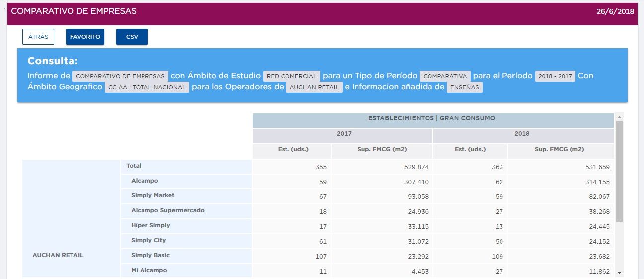The width and height of the screenshot is (644, 279).
Task: Click Mi Alcampo 2018 surface 11.862
Action: click(599, 272)
